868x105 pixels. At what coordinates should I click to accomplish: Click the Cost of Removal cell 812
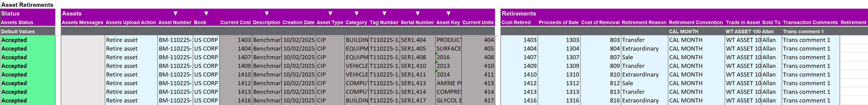pyautogui.click(x=601, y=83)
